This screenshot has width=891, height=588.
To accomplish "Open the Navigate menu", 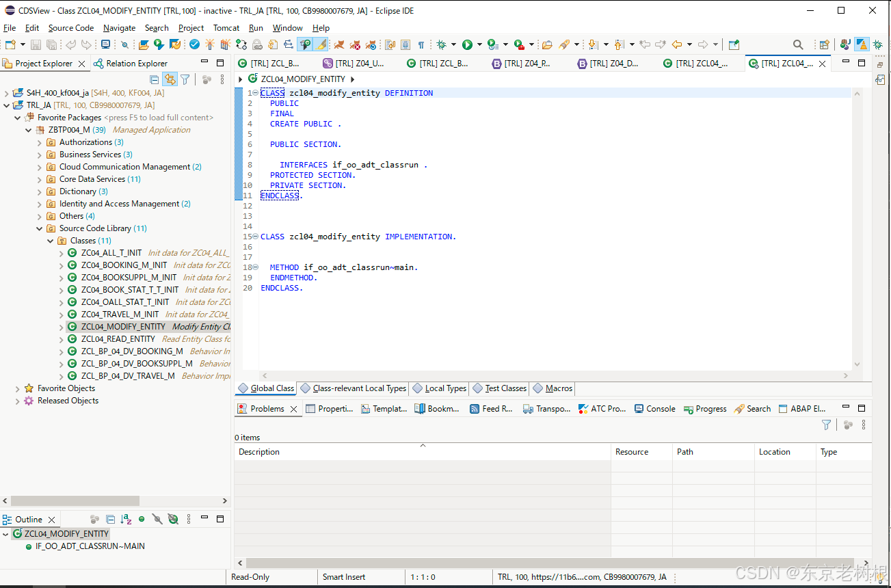I will pyautogui.click(x=120, y=28).
